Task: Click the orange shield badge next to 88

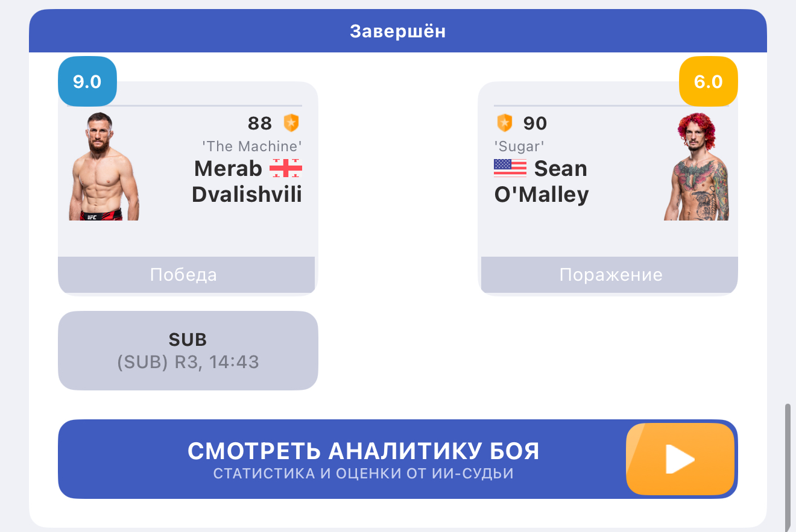Action: point(291,123)
